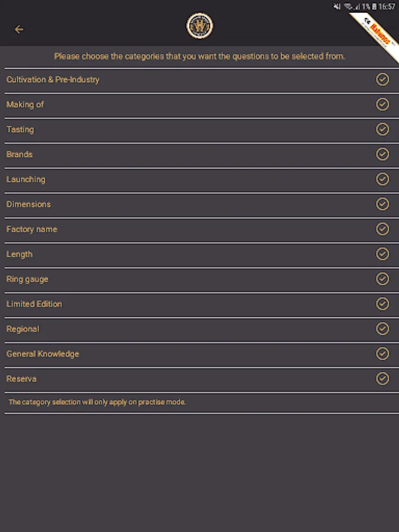
Task: Toggle the Making of category checkmark
Action: [x=382, y=104]
